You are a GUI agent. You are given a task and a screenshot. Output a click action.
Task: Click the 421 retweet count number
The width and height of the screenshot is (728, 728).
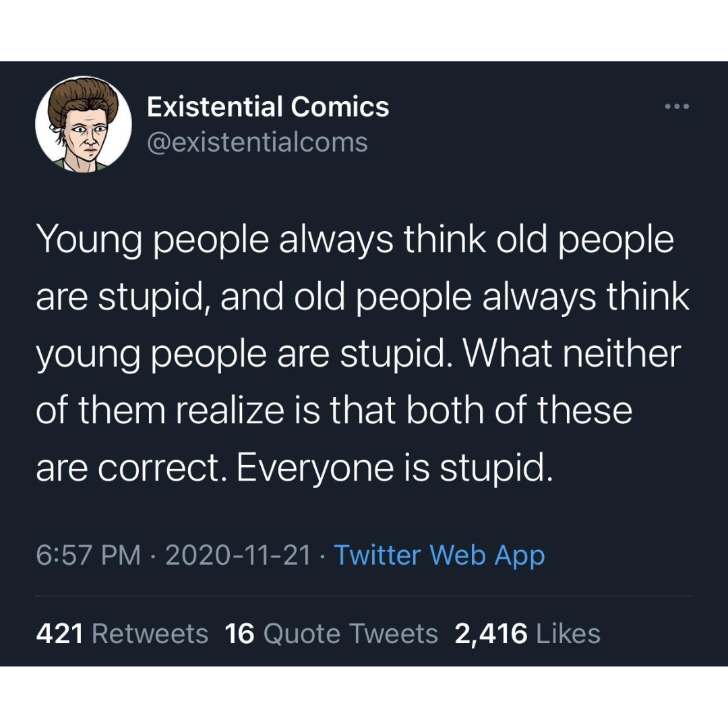click(x=59, y=634)
